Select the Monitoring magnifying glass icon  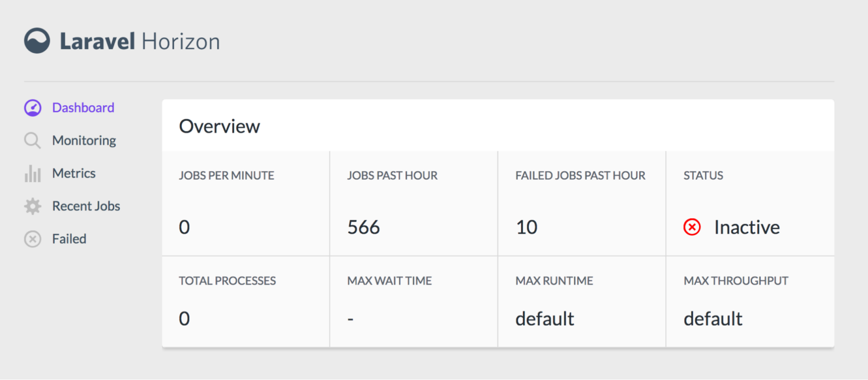click(x=33, y=140)
